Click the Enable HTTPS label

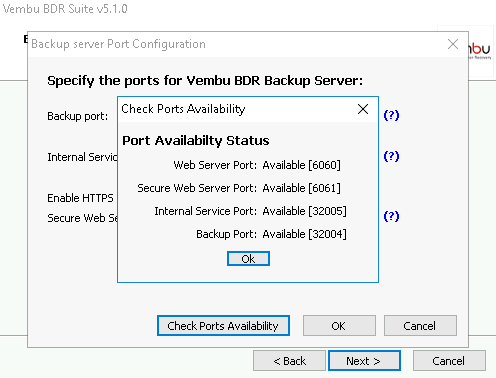point(80,198)
